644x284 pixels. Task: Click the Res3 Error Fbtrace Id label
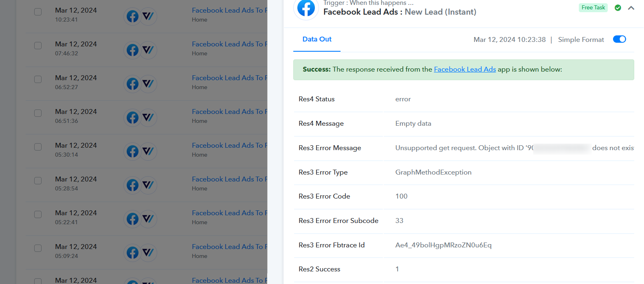pyautogui.click(x=332, y=245)
